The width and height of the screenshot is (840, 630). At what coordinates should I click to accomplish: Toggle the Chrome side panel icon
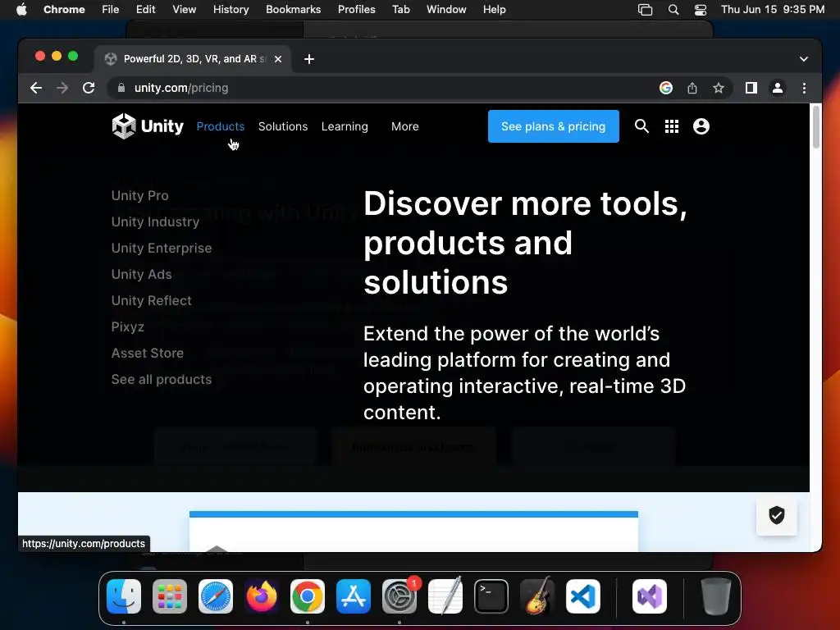pyautogui.click(x=751, y=88)
